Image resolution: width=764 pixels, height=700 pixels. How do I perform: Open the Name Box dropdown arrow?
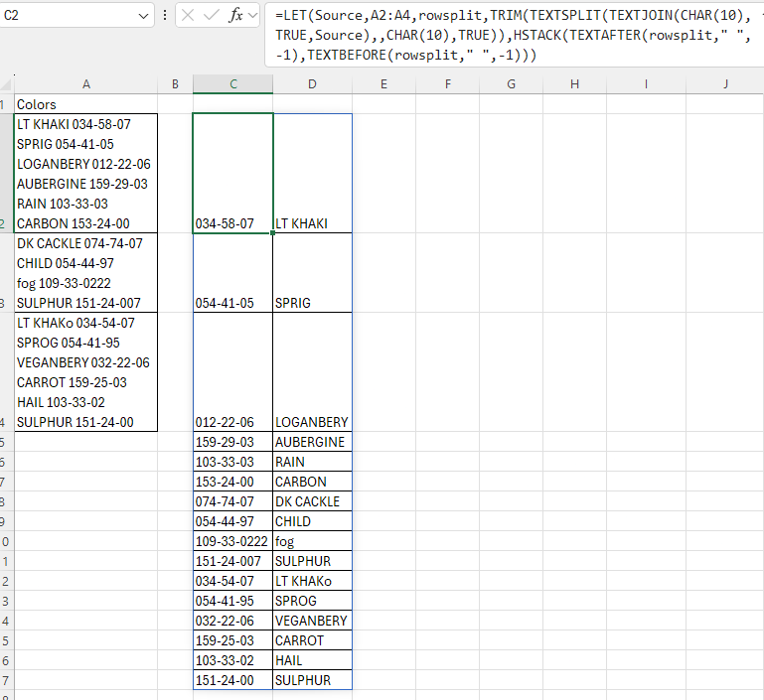143,16
